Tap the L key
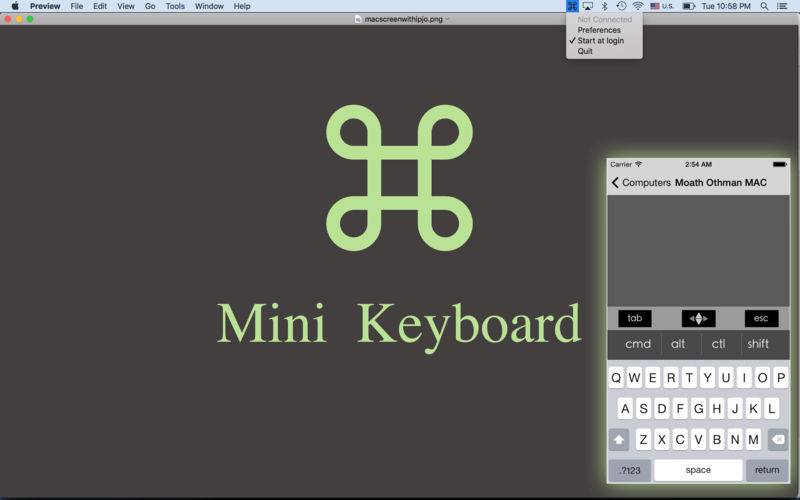Viewport: 800px width, 500px height. point(771,409)
